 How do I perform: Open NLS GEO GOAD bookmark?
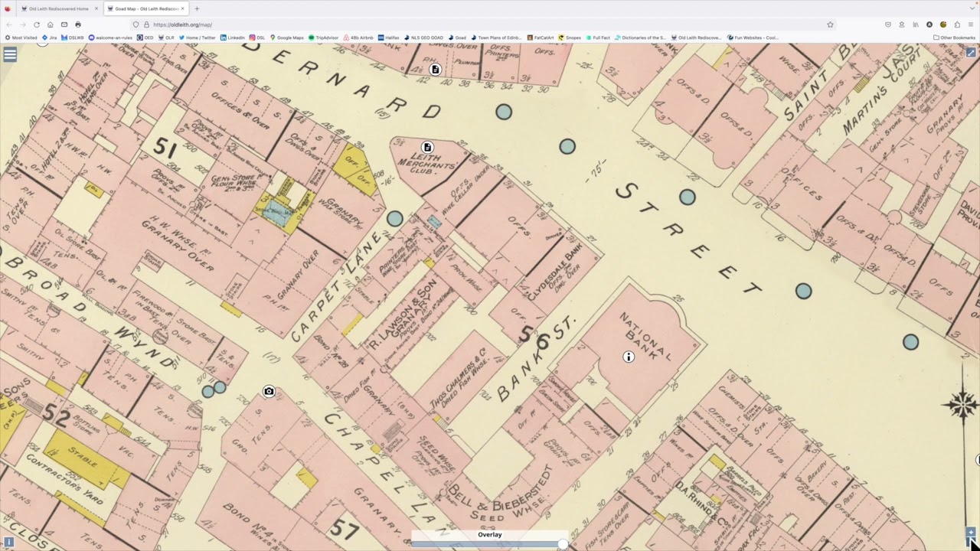[423, 37]
